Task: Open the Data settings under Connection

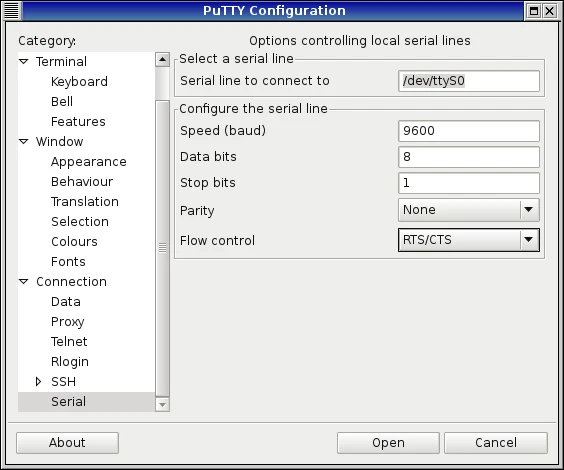Action: pos(65,301)
